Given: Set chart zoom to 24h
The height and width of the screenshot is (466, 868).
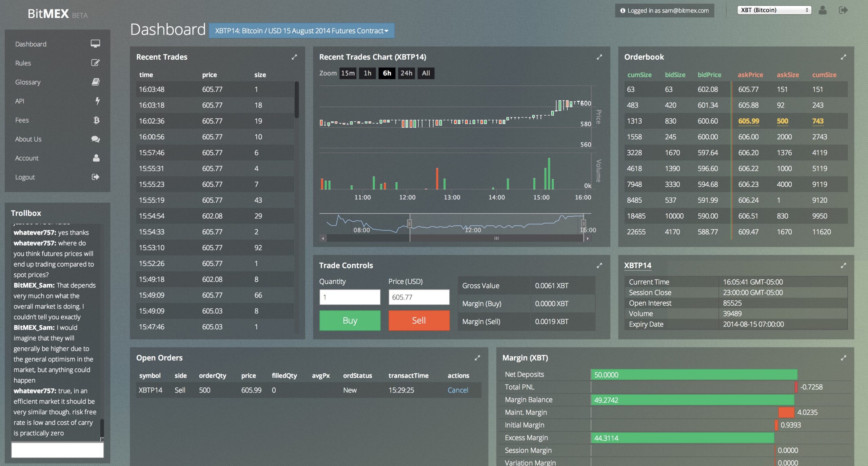Looking at the screenshot, I should click(x=406, y=73).
